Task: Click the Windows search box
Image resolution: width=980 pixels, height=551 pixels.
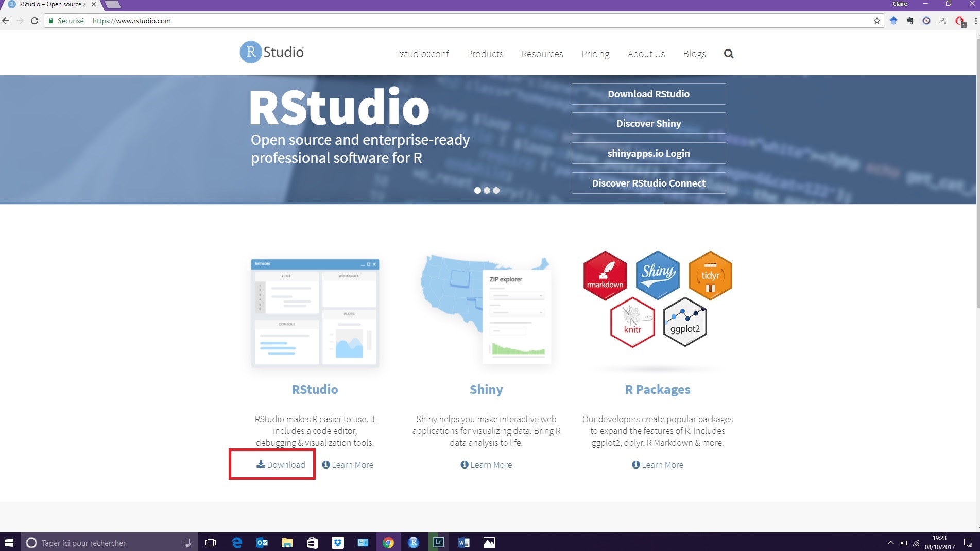Action: 109,542
